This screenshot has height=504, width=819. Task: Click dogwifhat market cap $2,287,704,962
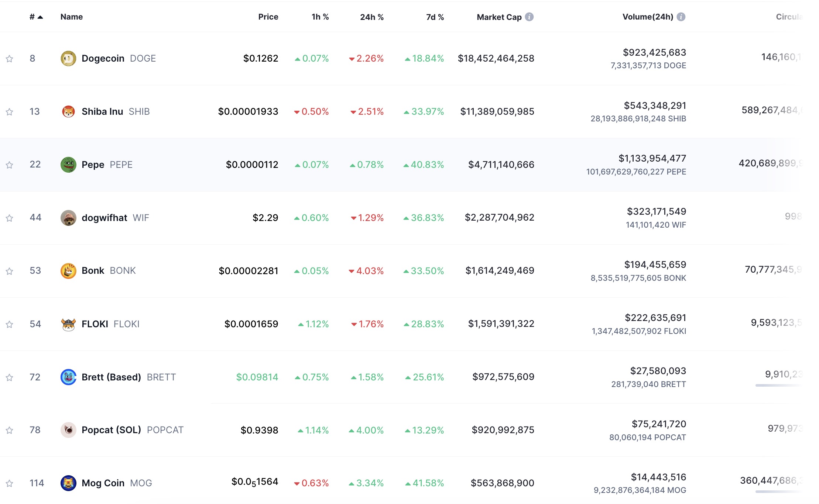coord(500,218)
